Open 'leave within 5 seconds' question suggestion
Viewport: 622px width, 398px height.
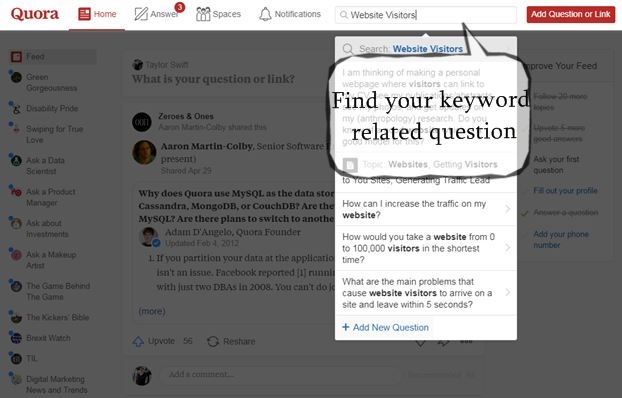pos(426,293)
